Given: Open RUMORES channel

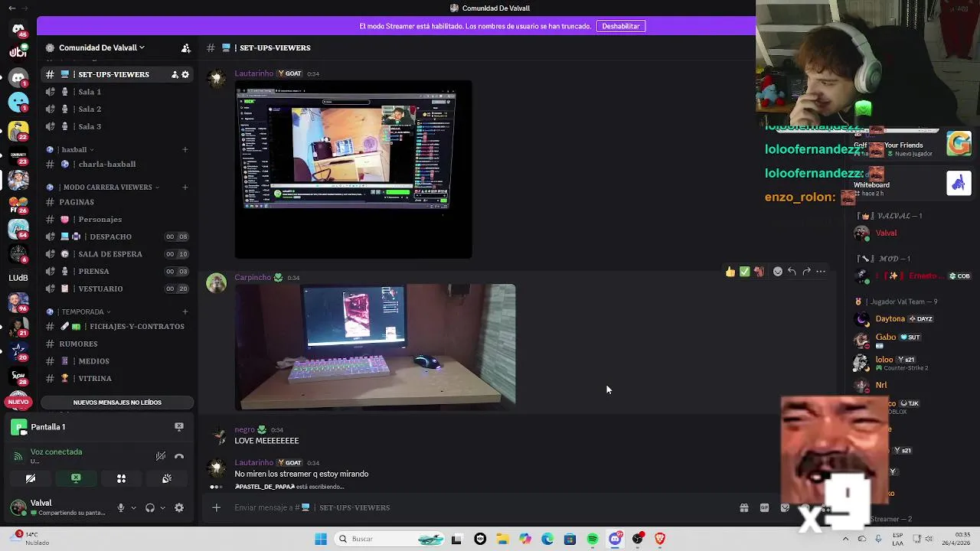Looking at the screenshot, I should 117,344.
